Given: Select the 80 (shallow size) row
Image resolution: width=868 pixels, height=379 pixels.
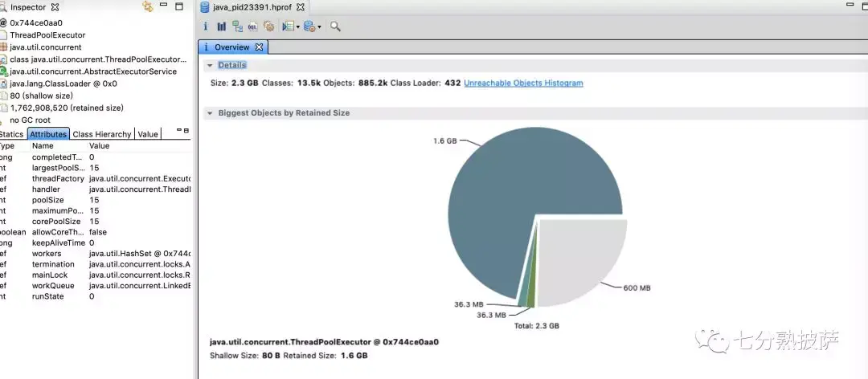Looking at the screenshot, I should [x=95, y=96].
